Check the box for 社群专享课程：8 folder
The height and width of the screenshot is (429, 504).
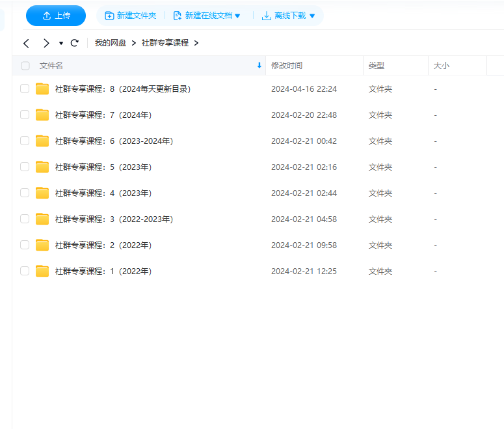(25, 89)
